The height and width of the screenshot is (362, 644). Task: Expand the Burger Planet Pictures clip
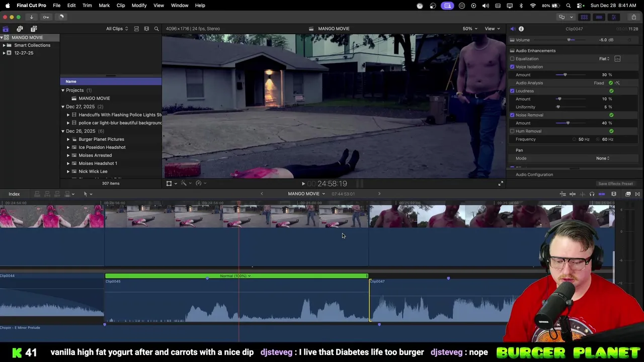pos(68,139)
